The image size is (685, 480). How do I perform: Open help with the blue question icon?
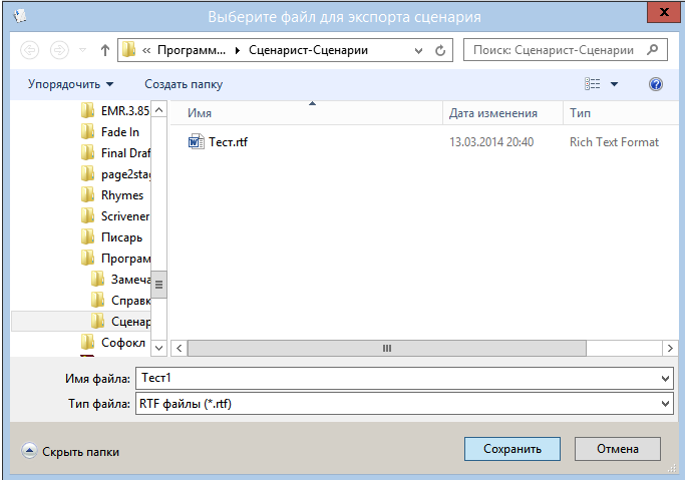656,84
